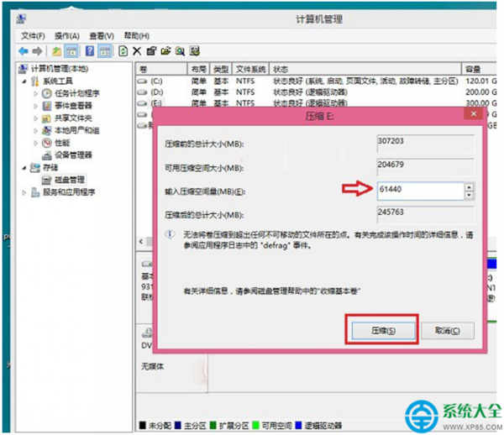The image size is (504, 435).
Task: Open the Help question mark icon
Action: 90,51
